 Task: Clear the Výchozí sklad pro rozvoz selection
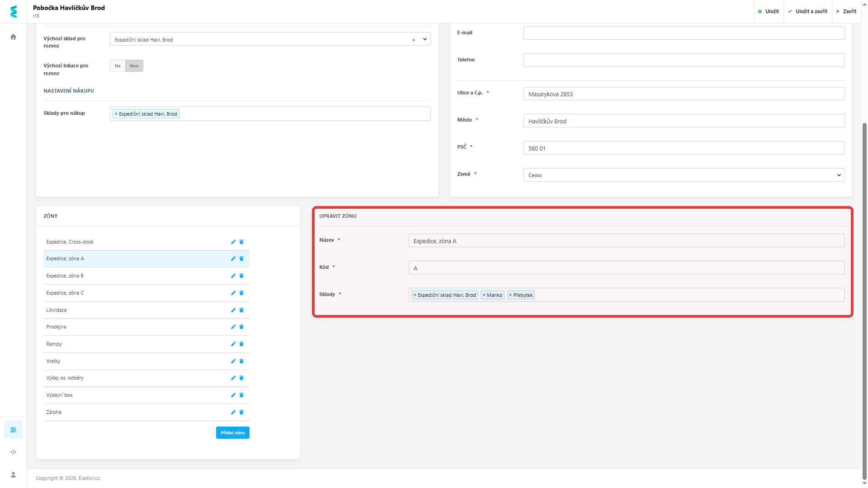(x=413, y=40)
